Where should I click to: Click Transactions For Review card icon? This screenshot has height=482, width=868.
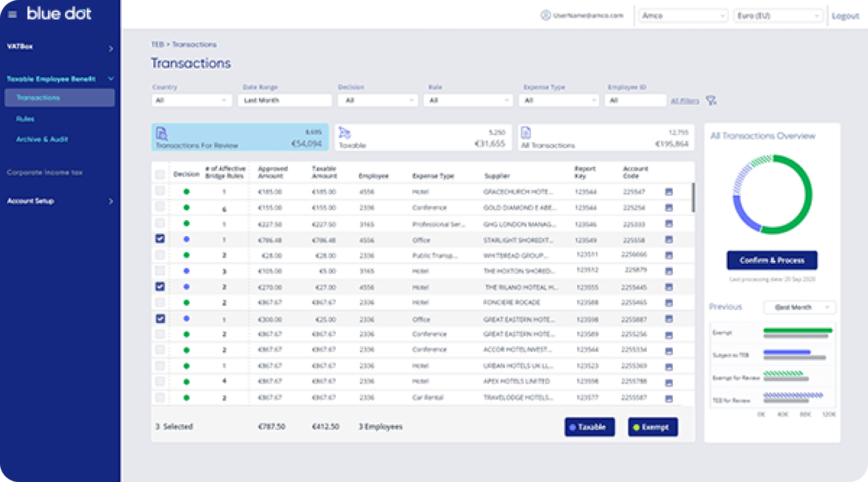pyautogui.click(x=162, y=134)
